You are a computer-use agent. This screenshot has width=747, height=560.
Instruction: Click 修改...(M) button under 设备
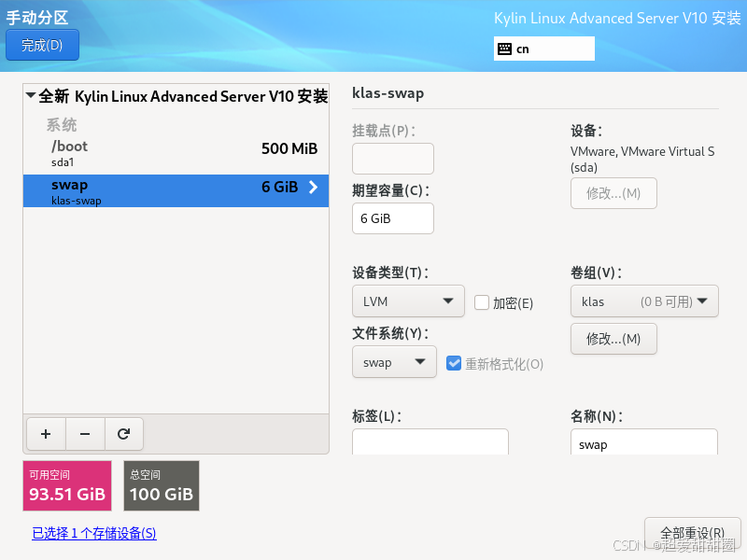pos(613,193)
